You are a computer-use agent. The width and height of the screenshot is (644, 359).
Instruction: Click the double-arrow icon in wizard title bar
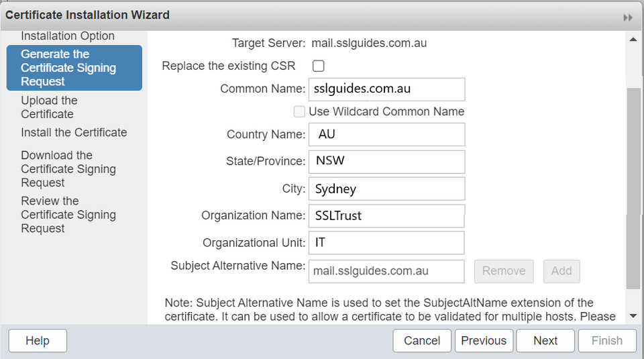coord(628,17)
